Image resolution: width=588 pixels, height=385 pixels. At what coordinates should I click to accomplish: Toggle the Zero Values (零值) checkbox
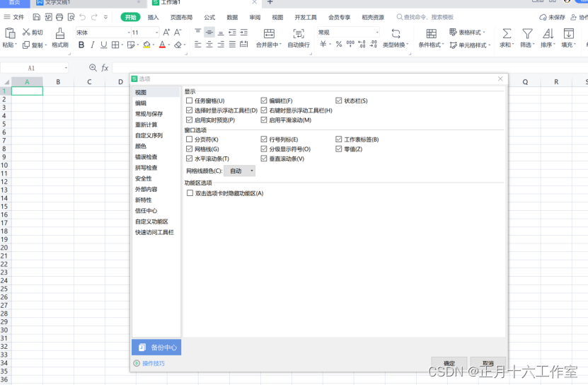339,149
